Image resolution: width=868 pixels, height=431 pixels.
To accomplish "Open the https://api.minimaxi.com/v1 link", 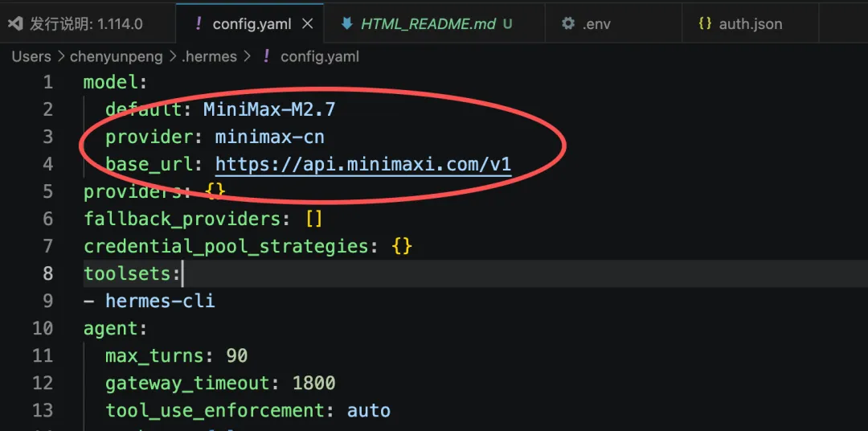I will point(363,165).
